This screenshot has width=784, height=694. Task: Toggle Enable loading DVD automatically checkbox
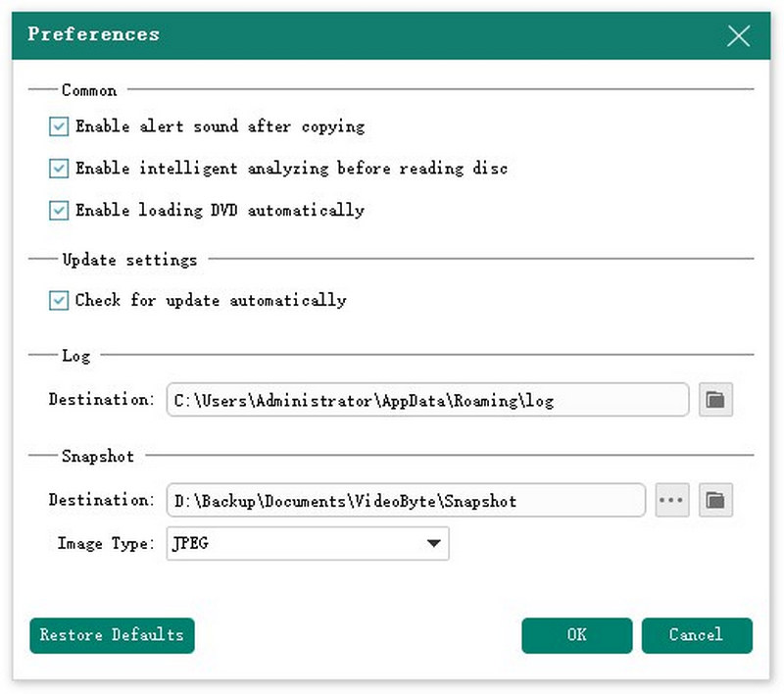pos(59,211)
